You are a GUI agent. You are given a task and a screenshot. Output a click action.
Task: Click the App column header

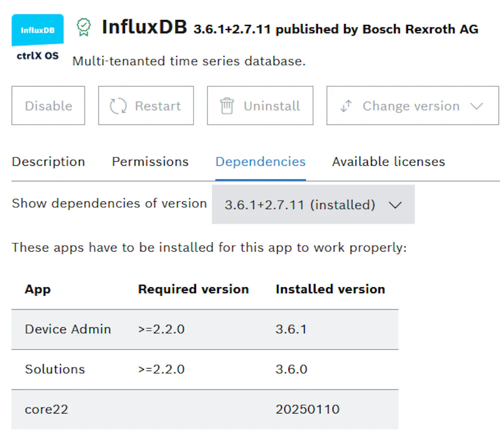pyautogui.click(x=37, y=289)
